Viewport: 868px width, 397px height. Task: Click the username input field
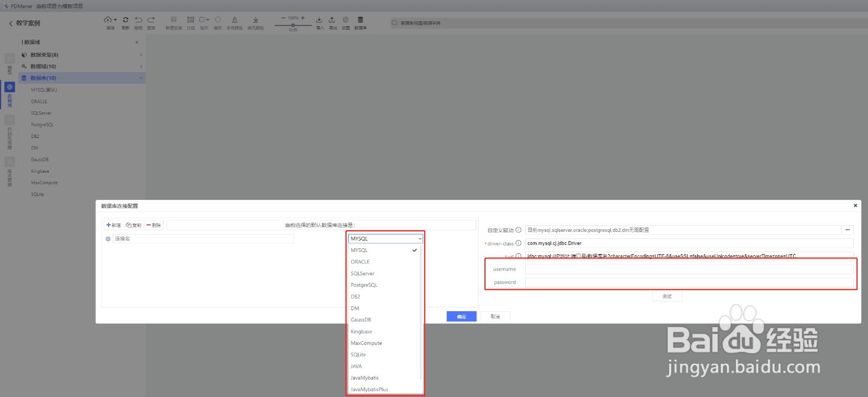689,269
